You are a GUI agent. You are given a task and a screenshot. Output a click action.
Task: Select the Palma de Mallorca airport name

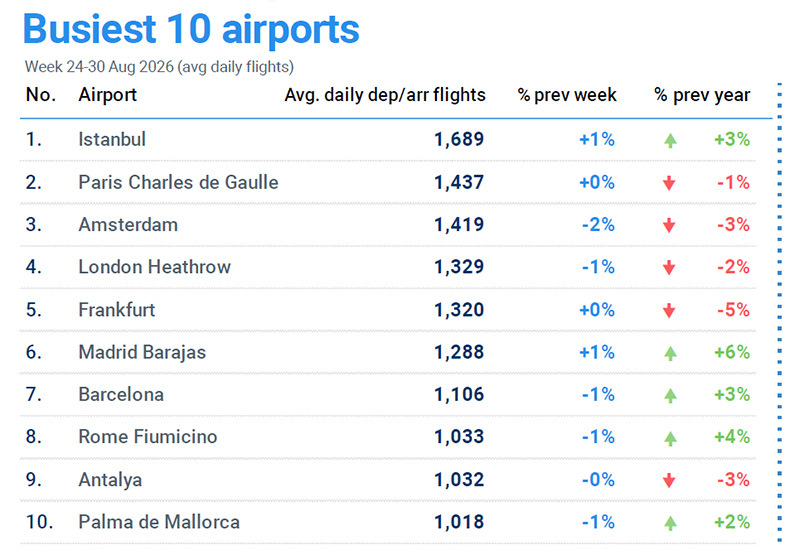159,522
